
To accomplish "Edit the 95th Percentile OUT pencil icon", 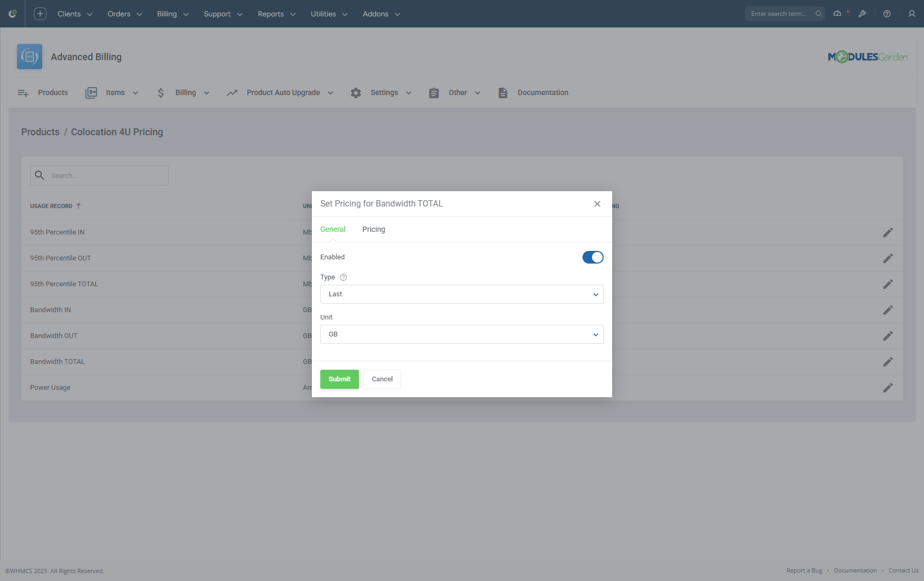I will click(x=888, y=258).
